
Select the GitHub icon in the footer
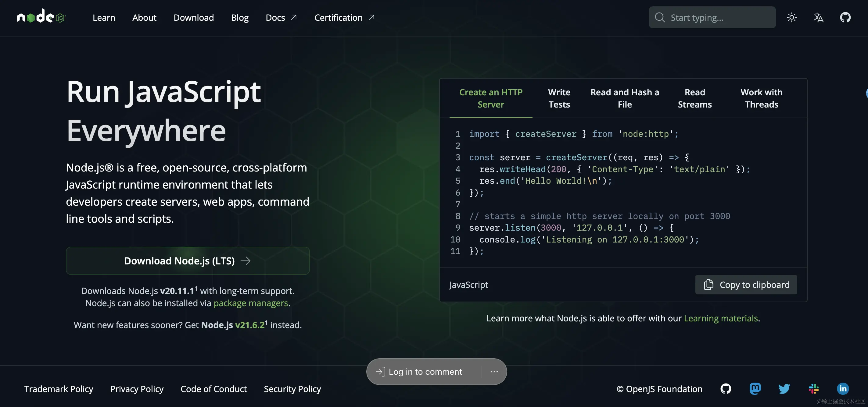(726, 389)
